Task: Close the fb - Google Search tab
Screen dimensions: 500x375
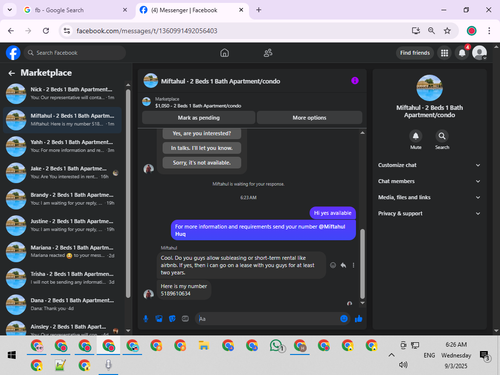Action: (125, 10)
